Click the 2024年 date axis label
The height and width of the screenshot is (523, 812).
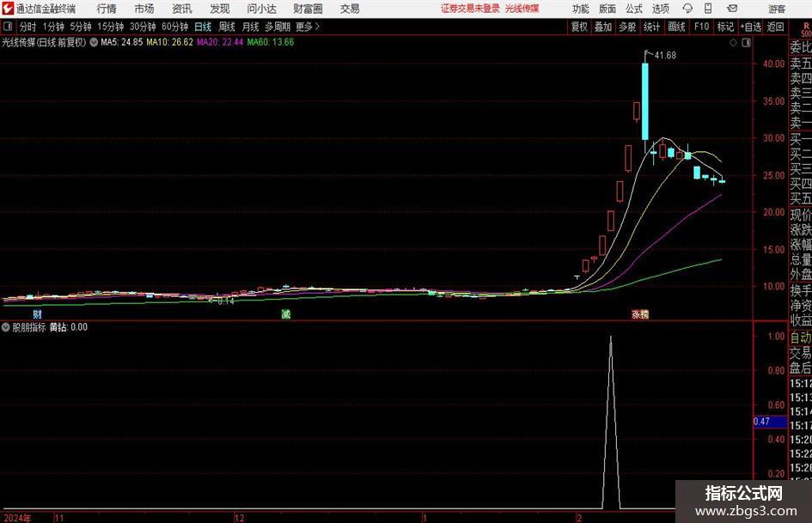[17, 518]
